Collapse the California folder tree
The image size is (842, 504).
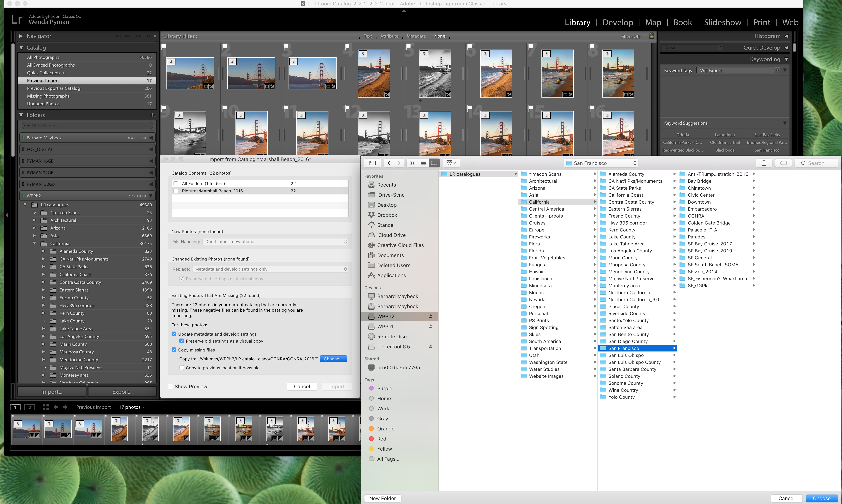pyautogui.click(x=34, y=243)
